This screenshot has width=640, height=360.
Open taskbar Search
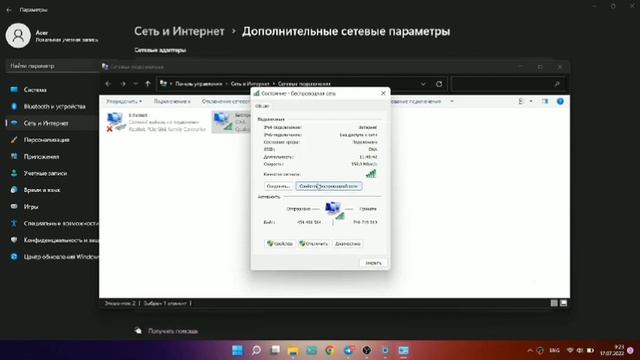point(256,350)
